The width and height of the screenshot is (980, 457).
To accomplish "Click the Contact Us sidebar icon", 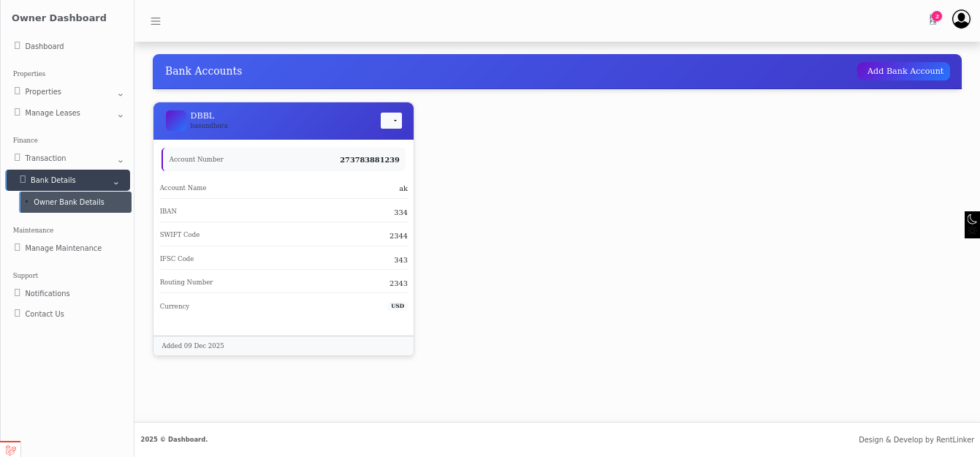I will [x=18, y=314].
